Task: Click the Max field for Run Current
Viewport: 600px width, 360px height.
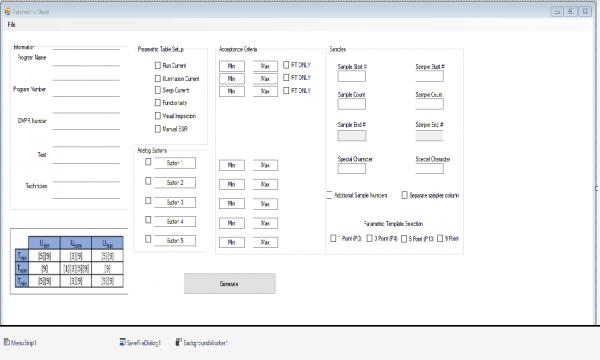Action: tap(265, 66)
